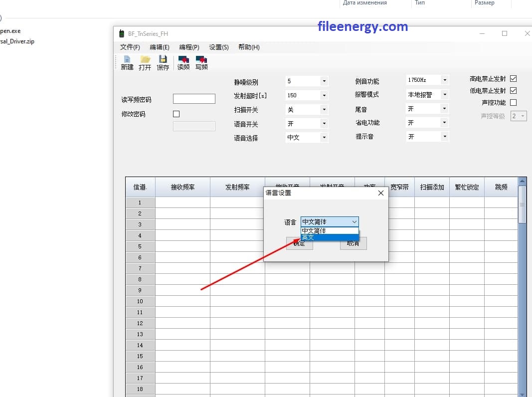Uncheck 低电禁止发射 checkbox
The width and height of the screenshot is (532, 397).
(x=514, y=91)
